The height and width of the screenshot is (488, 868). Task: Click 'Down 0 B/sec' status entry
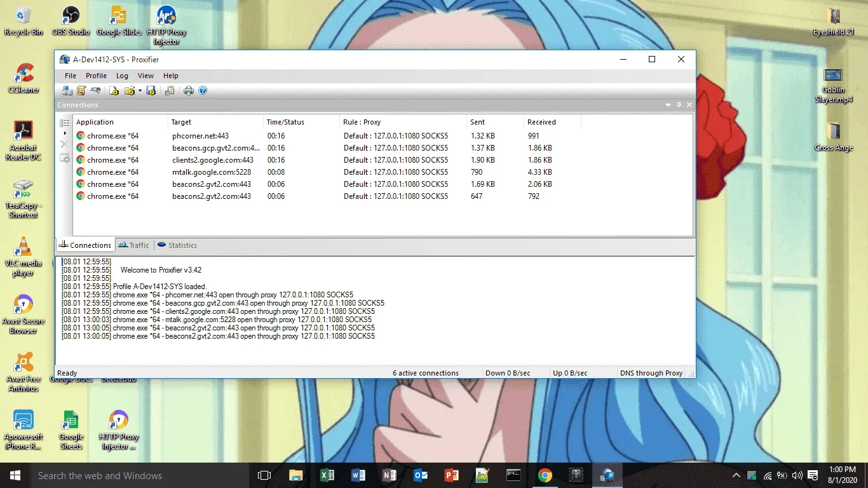[x=508, y=373]
